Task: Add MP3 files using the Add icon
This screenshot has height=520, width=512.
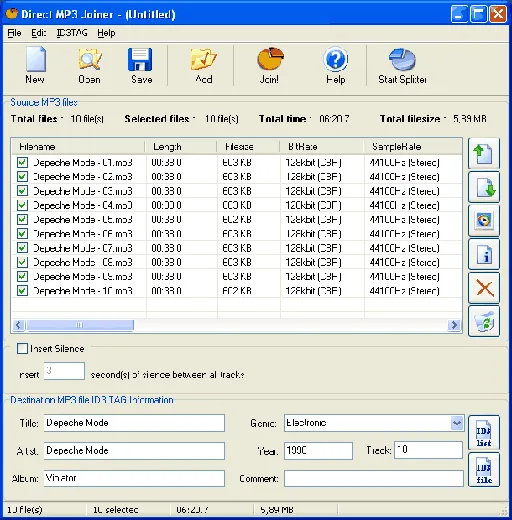Action: [203, 65]
